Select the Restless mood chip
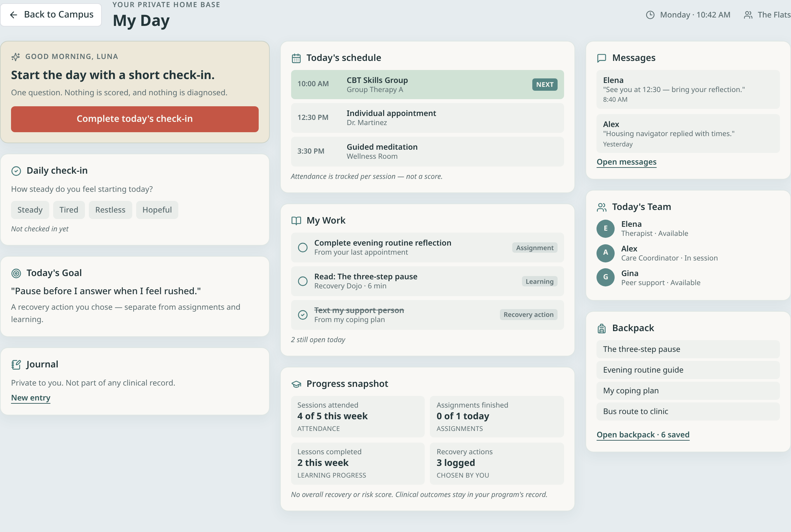The height and width of the screenshot is (532, 791). (110, 210)
